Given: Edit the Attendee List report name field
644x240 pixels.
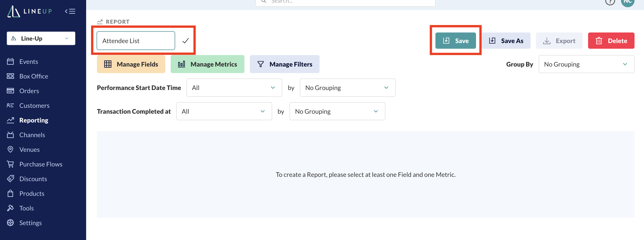Looking at the screenshot, I should coord(136,41).
